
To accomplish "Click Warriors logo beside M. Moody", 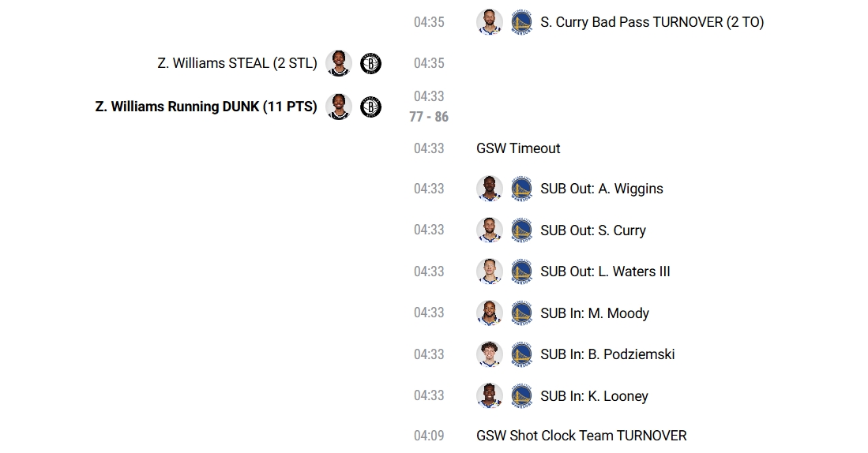I will coord(521,313).
